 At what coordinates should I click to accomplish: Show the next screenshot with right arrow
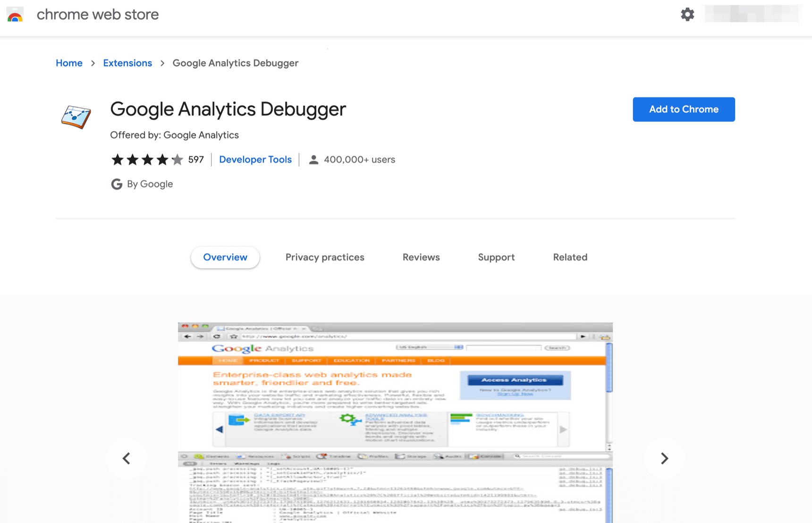(x=664, y=458)
